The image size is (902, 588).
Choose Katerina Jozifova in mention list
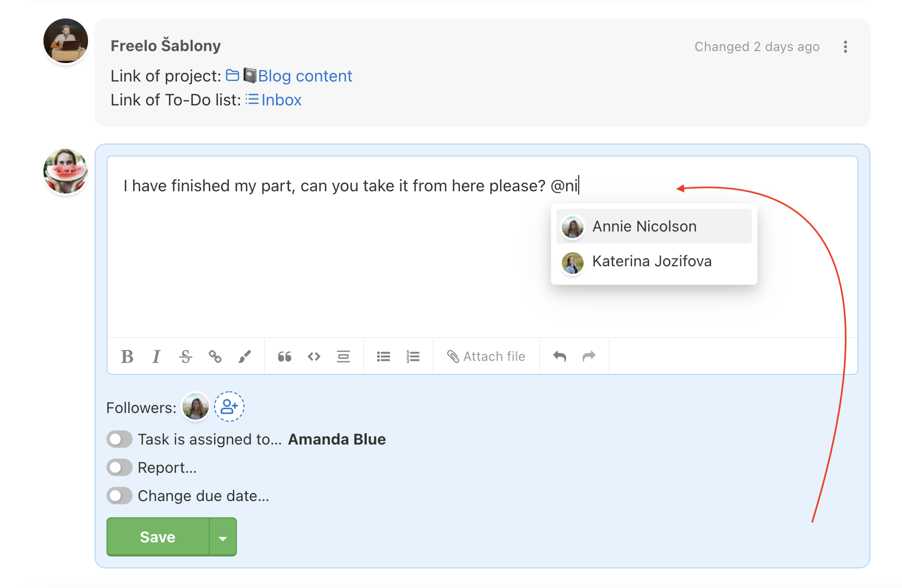pyautogui.click(x=654, y=261)
